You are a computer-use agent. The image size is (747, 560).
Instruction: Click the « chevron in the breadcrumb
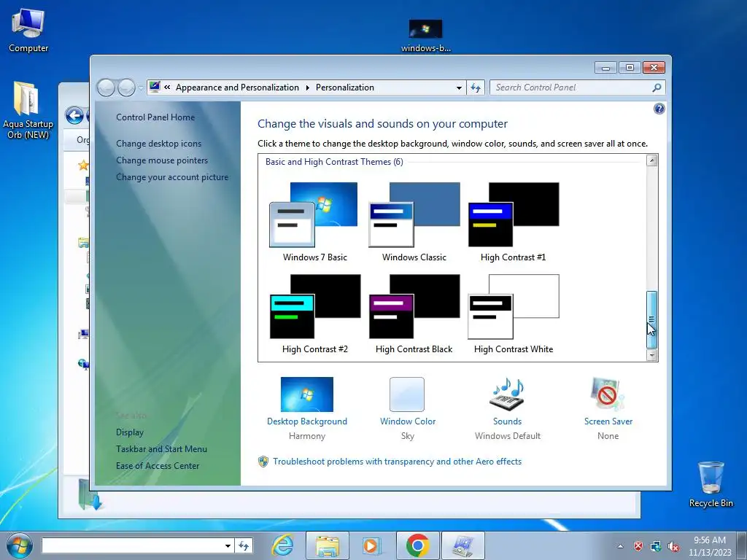pos(167,87)
